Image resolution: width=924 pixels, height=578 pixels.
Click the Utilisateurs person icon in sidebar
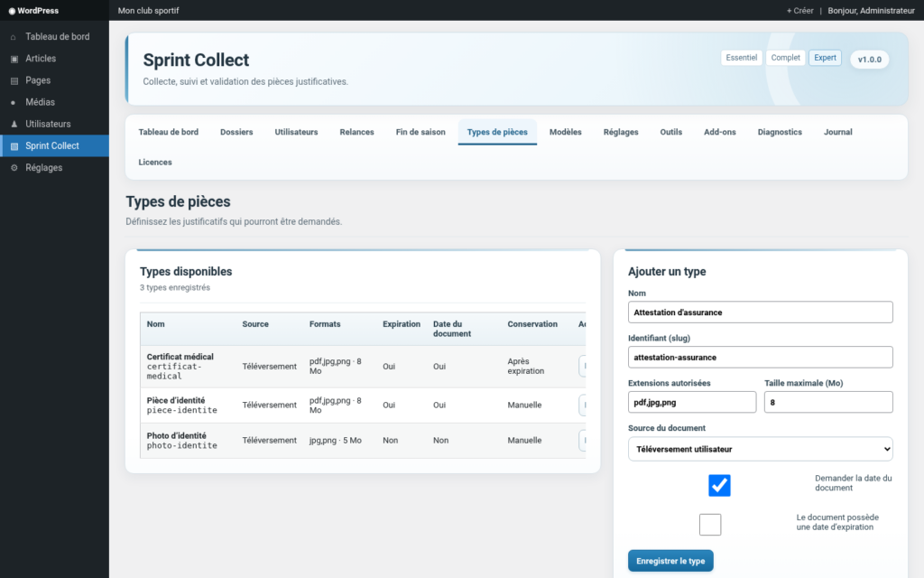coord(14,124)
